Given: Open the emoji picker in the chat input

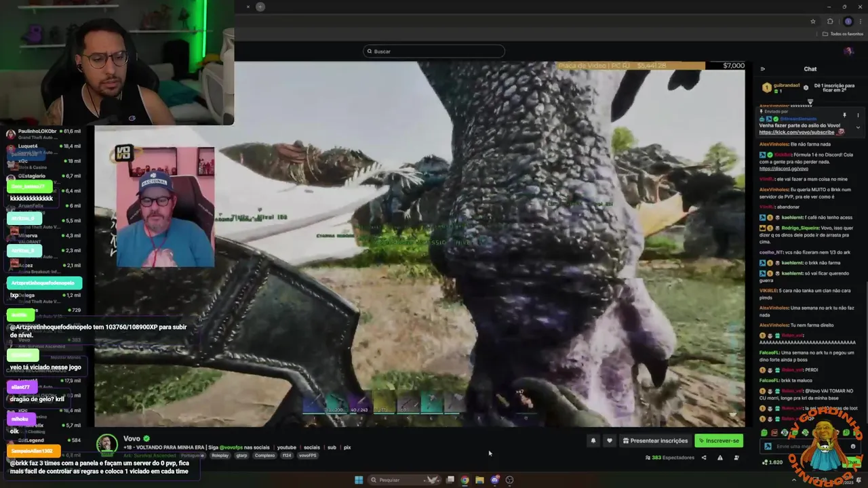Looking at the screenshot, I should (853, 446).
